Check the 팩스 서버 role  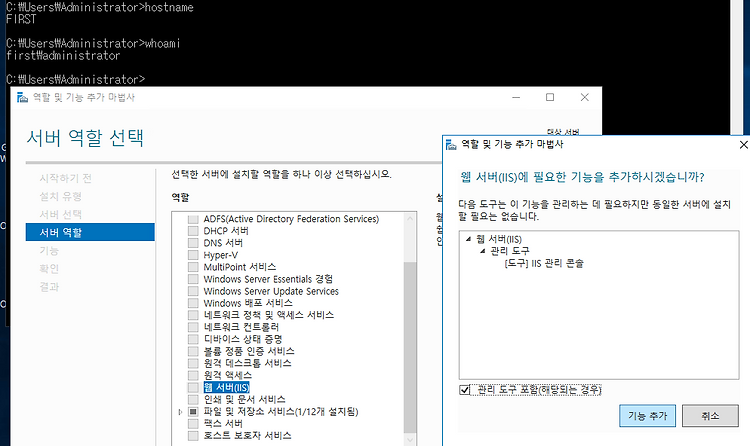click(x=193, y=424)
